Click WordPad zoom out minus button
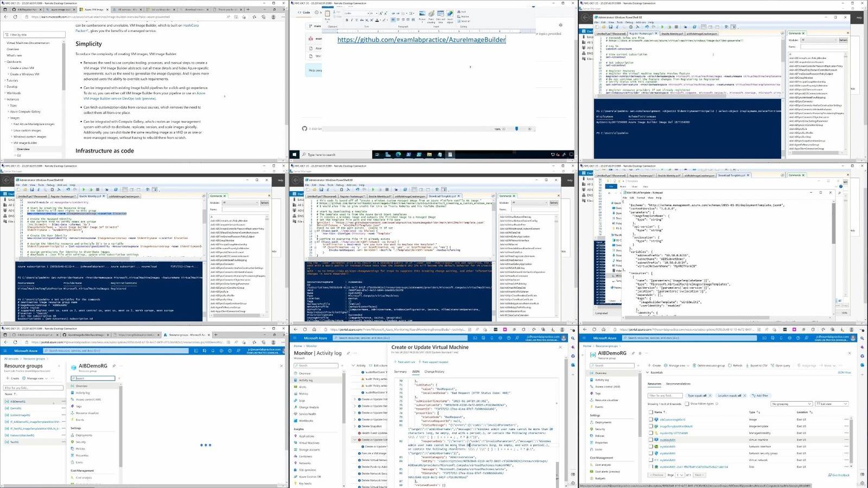This screenshot has height=488, width=868. [x=504, y=129]
